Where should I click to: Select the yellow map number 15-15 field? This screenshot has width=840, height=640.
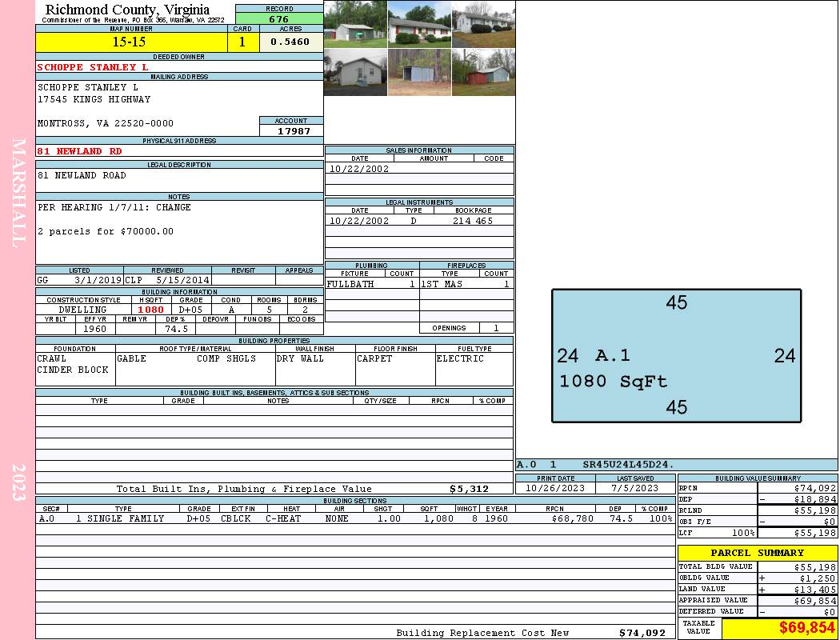coord(130,42)
